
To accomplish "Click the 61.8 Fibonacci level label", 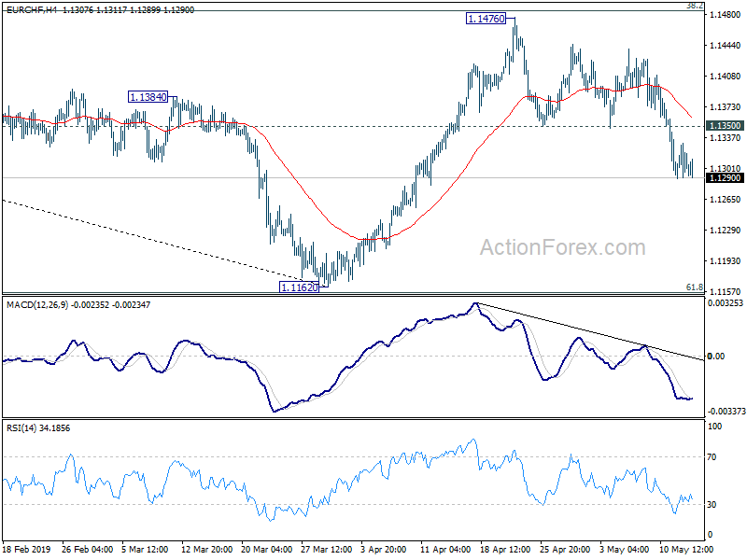I will [x=695, y=287].
